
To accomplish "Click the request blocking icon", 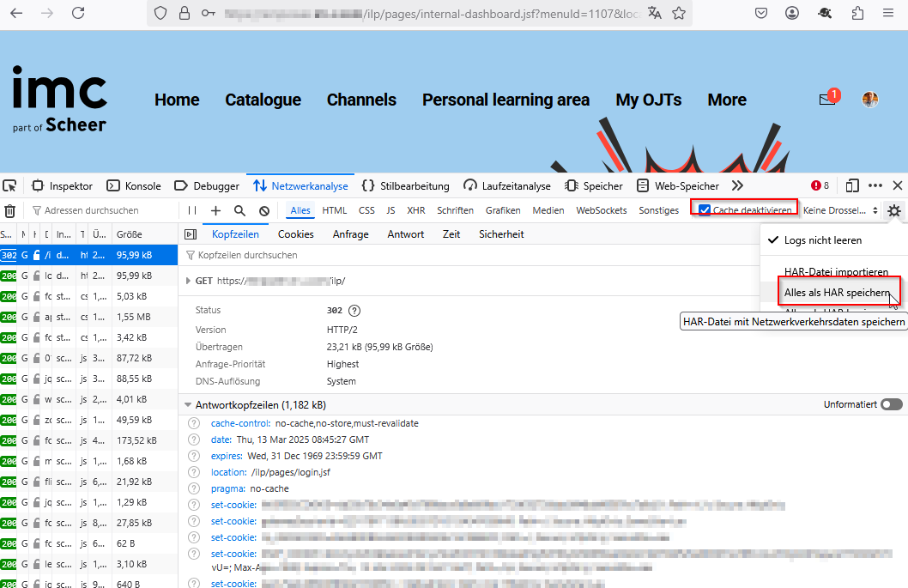I will click(263, 210).
